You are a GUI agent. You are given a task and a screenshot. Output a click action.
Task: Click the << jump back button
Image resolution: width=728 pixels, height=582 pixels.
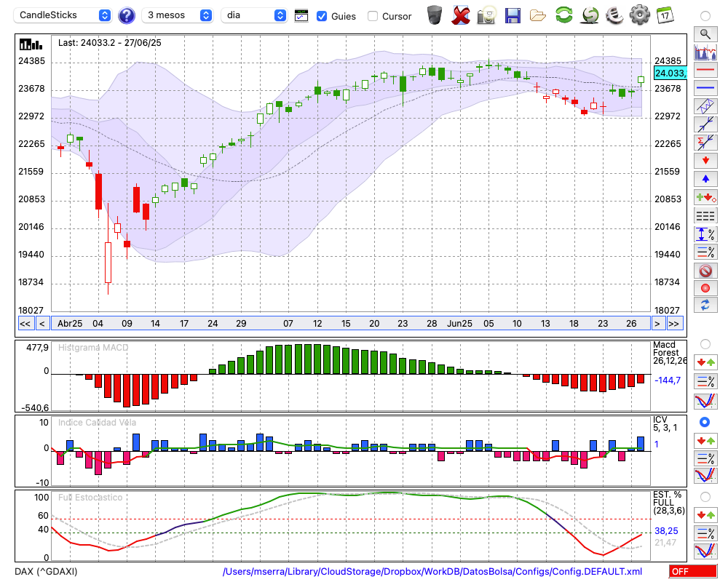coord(25,324)
